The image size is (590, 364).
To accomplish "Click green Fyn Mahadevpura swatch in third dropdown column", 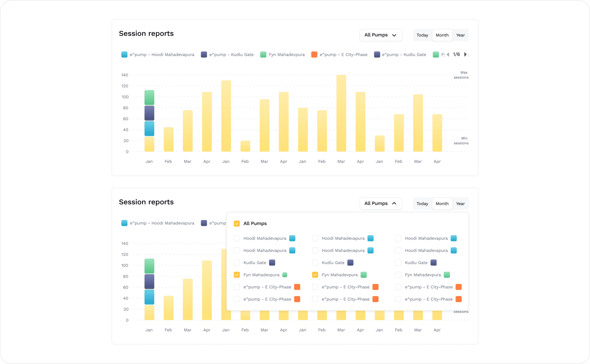I will tap(447, 275).
